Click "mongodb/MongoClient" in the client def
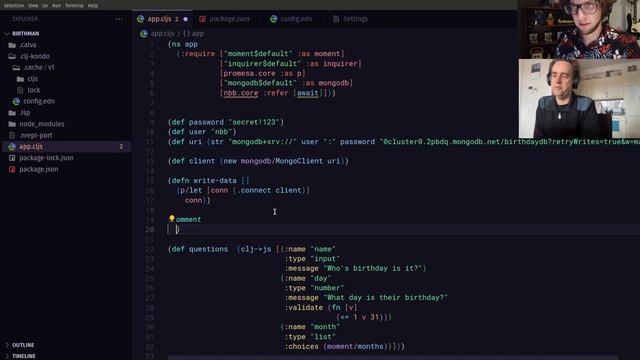The image size is (640, 360). pos(282,161)
